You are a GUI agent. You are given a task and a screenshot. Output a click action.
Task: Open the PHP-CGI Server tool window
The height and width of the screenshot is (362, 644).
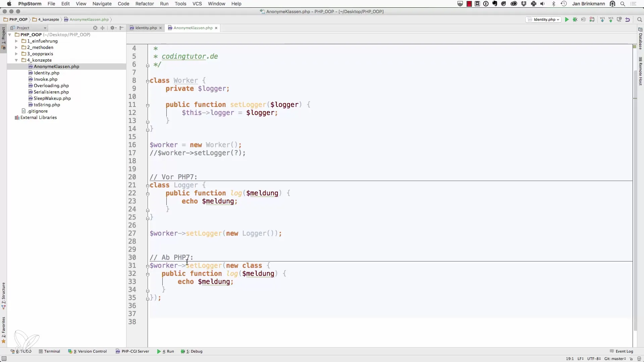point(132,351)
